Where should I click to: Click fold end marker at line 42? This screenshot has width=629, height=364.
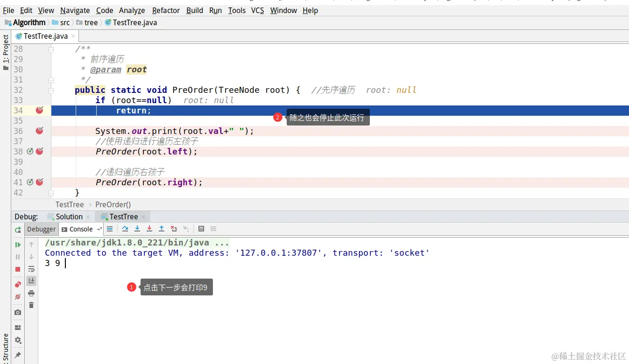pyautogui.click(x=51, y=192)
